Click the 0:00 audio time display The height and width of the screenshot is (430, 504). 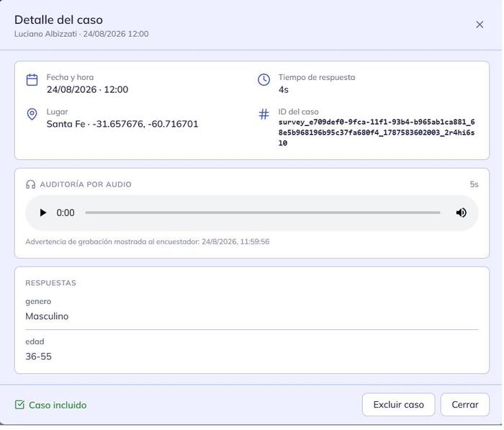tap(66, 212)
